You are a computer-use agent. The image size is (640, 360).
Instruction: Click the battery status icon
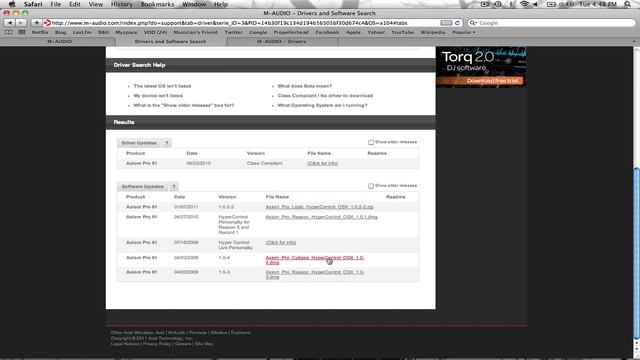click(x=551, y=4)
